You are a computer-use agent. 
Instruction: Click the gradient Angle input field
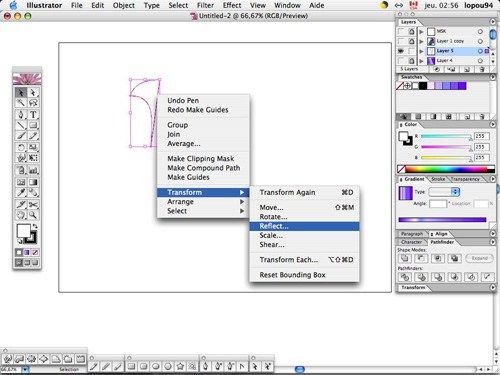(438, 204)
